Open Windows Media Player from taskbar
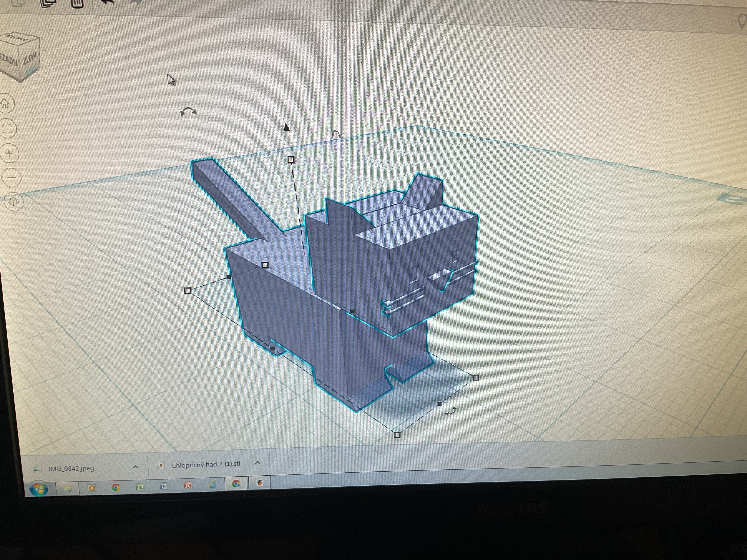This screenshot has height=560, width=747. tap(92, 488)
